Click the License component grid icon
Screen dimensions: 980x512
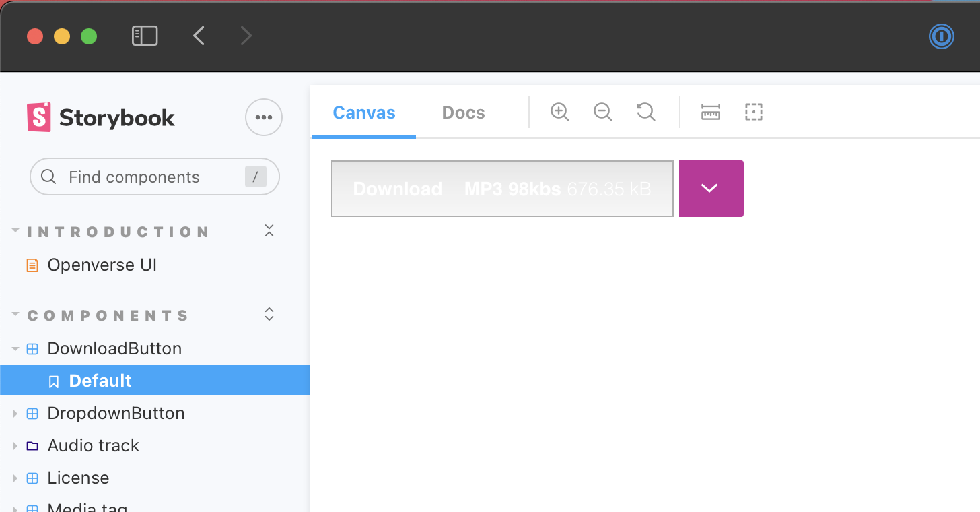click(x=32, y=478)
